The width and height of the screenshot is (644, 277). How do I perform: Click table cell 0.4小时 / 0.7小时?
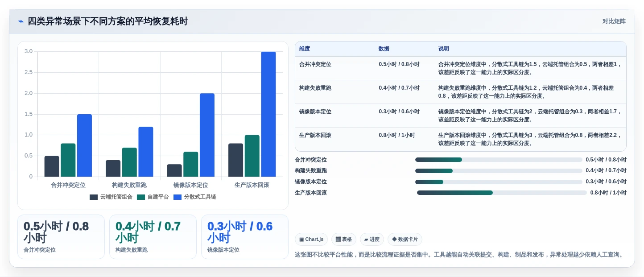click(399, 88)
